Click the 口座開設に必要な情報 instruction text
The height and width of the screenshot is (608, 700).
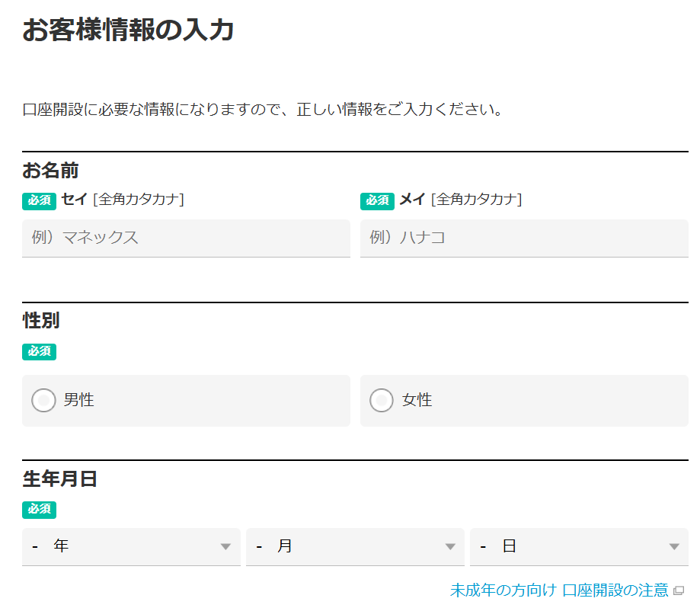tap(263, 110)
